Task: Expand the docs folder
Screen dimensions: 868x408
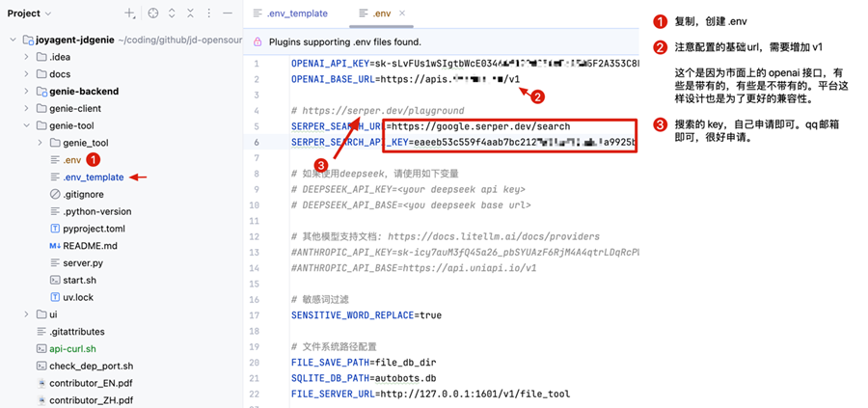Action: tap(26, 74)
